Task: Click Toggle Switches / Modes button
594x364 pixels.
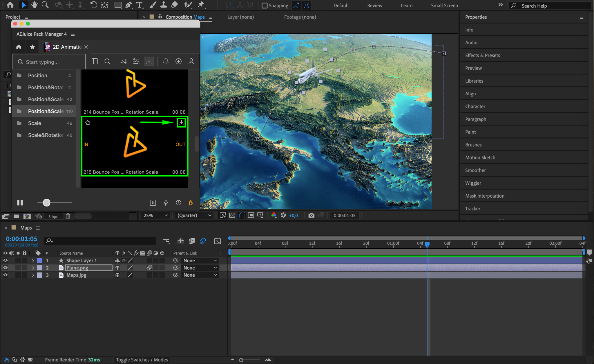Action: 142,360
